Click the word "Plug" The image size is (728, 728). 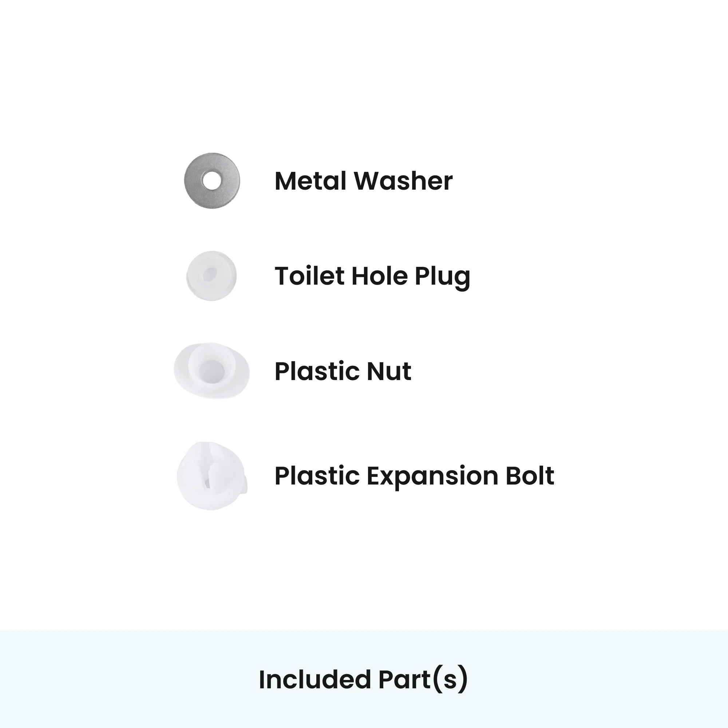click(x=442, y=277)
